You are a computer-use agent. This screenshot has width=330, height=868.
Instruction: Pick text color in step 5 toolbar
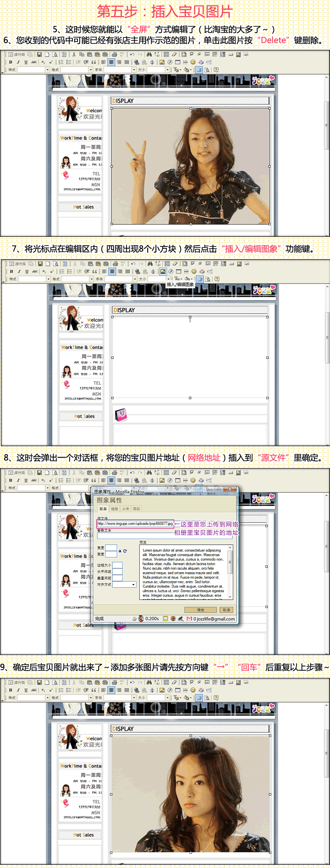tap(176, 69)
